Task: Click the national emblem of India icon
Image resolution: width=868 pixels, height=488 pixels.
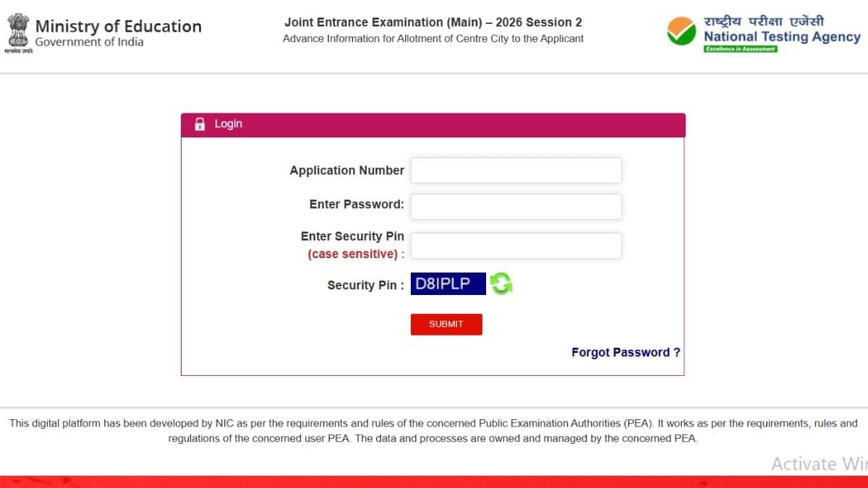Action: 17,30
